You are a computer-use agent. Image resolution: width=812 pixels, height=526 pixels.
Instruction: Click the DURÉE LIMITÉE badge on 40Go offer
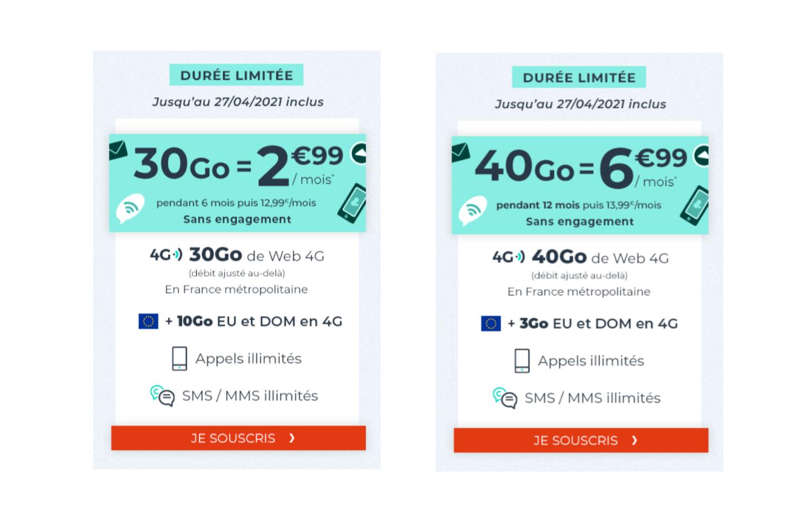pyautogui.click(x=579, y=77)
